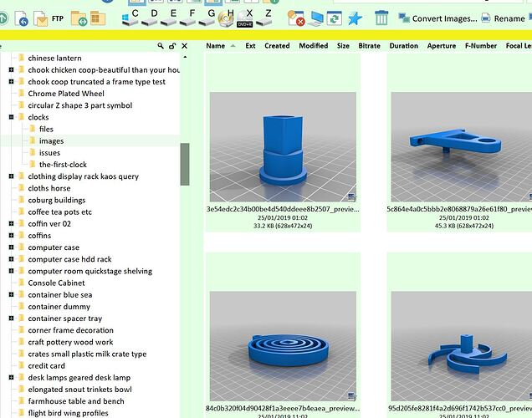Expand computer room quickstage shelving folder
Image resolution: width=532 pixels, height=418 pixels.
(11, 271)
